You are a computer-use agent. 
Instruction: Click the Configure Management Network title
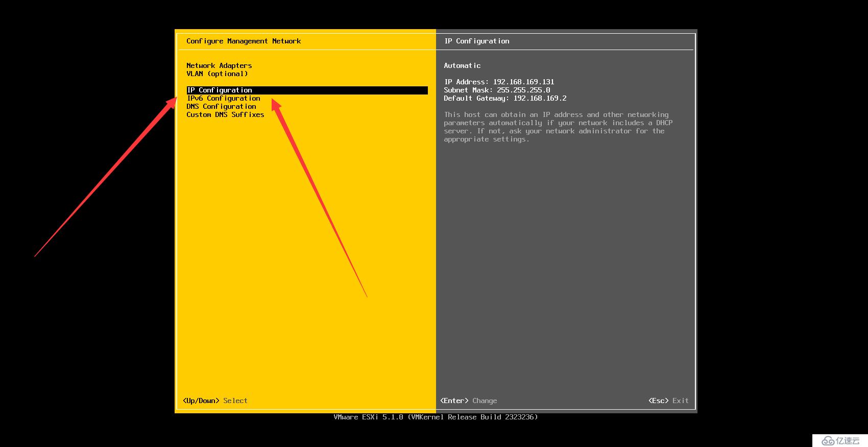[244, 41]
